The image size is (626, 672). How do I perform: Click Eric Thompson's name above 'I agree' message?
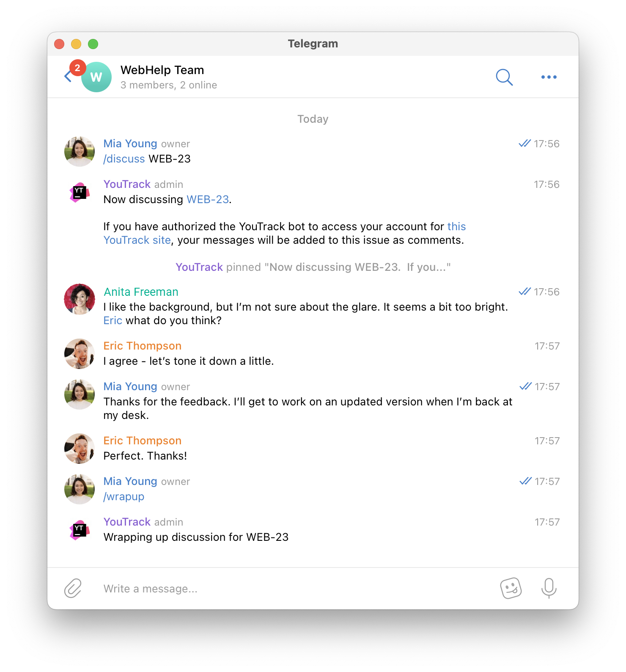tap(143, 346)
